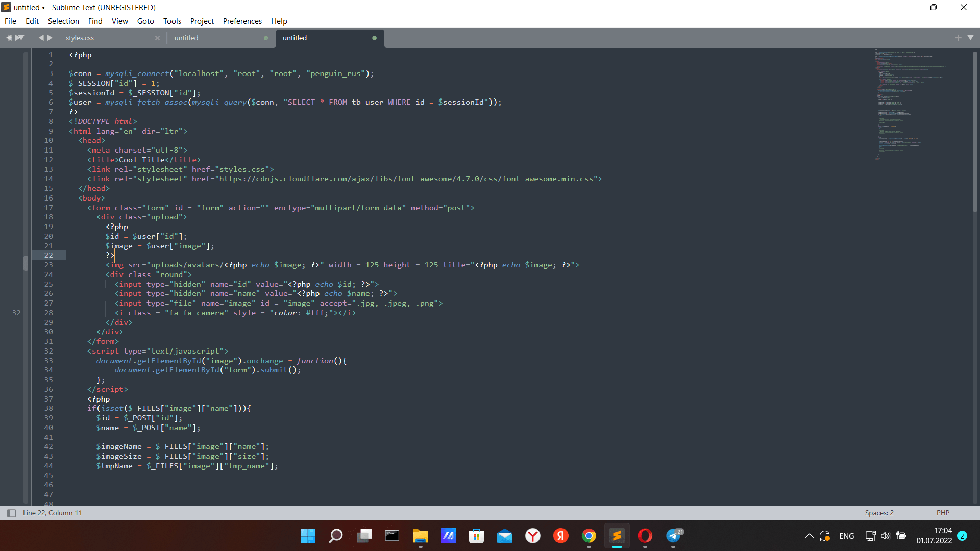Click the new tab plus button
Screen dimensions: 980x551
coord(959,37)
